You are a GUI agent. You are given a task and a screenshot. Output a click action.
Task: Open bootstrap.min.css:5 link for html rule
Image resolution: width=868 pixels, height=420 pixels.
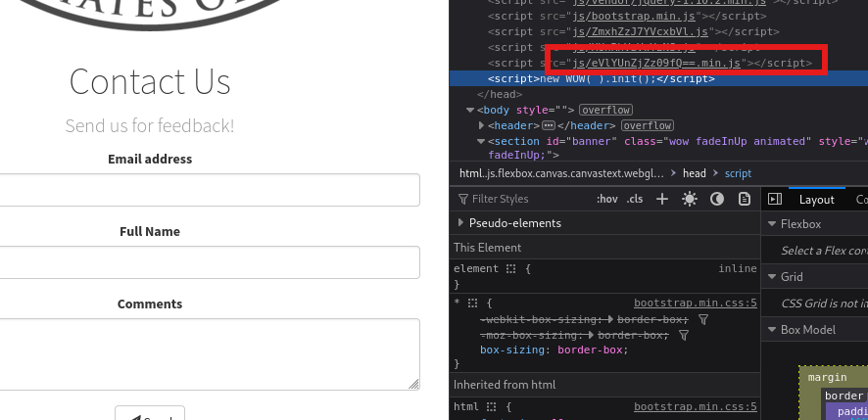pos(696,406)
